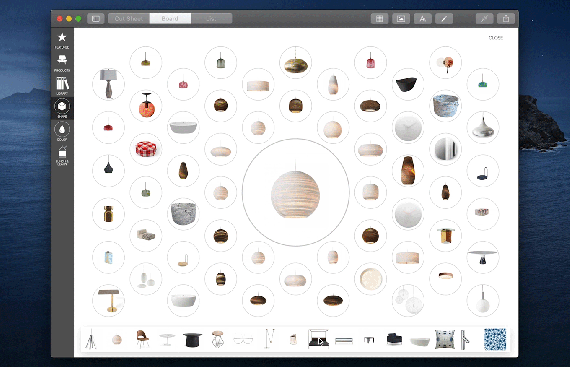
Task: Select the round cream ceiling light bubble
Action: pyautogui.click(x=370, y=279)
